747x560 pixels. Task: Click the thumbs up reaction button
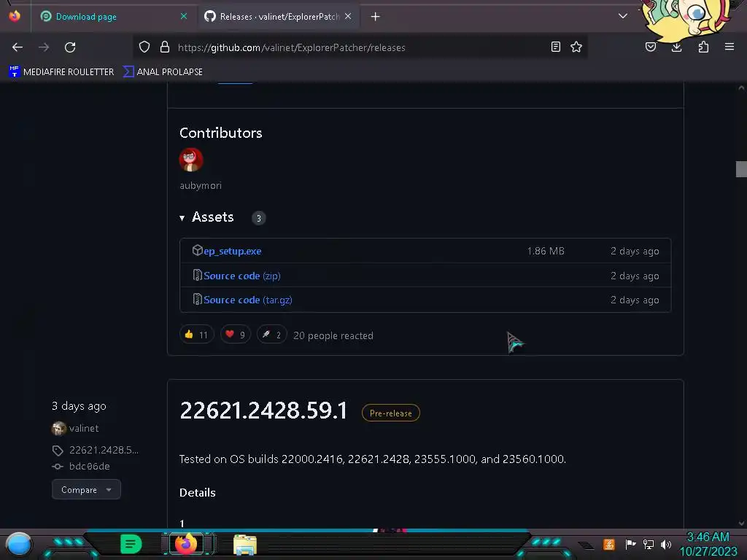click(x=197, y=335)
